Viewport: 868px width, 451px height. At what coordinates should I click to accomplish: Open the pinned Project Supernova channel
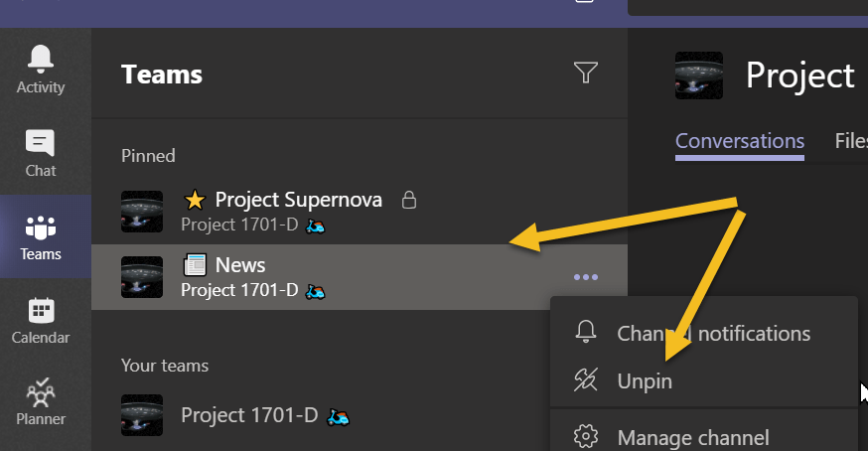pyautogui.click(x=298, y=200)
